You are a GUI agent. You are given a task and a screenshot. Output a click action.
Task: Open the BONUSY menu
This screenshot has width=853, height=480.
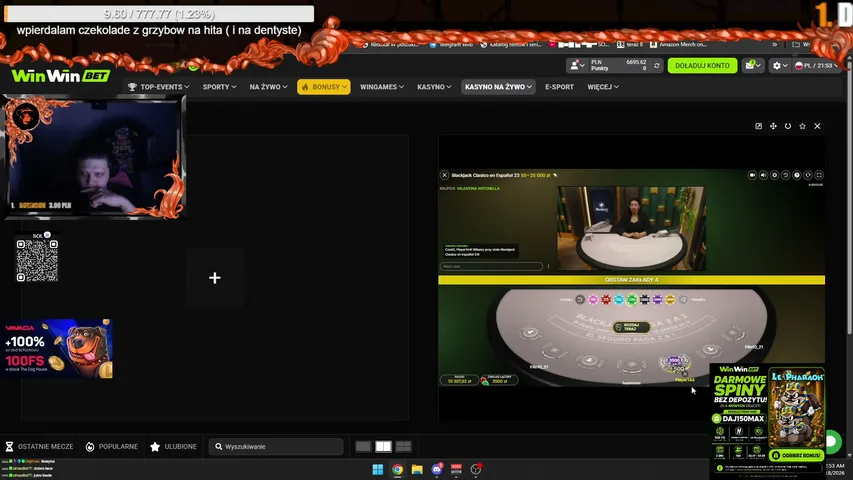point(324,87)
